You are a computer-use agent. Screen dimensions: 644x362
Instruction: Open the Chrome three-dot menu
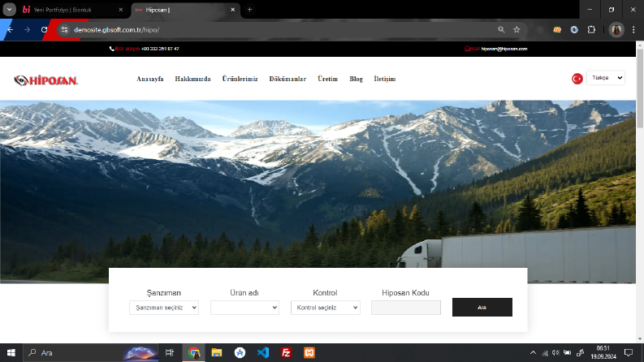[x=633, y=29]
